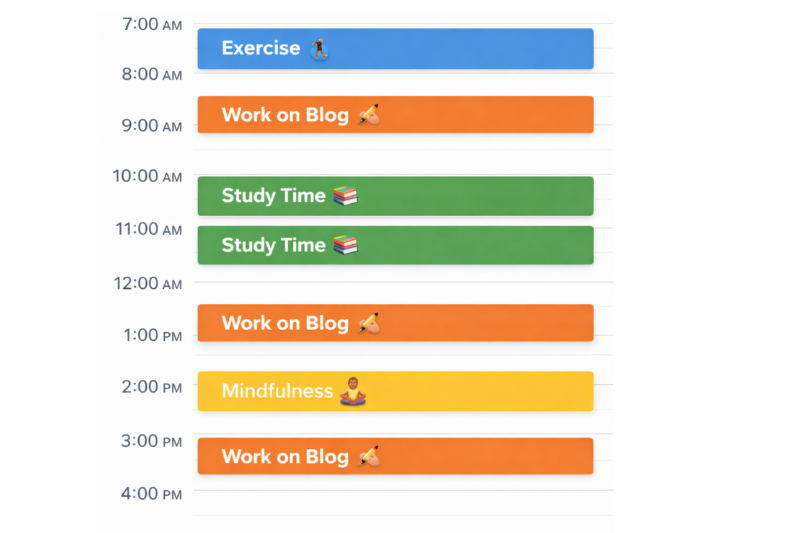Viewport: 800px width, 533px height.
Task: Click the 12:00 AM time label
Action: pyautogui.click(x=147, y=283)
